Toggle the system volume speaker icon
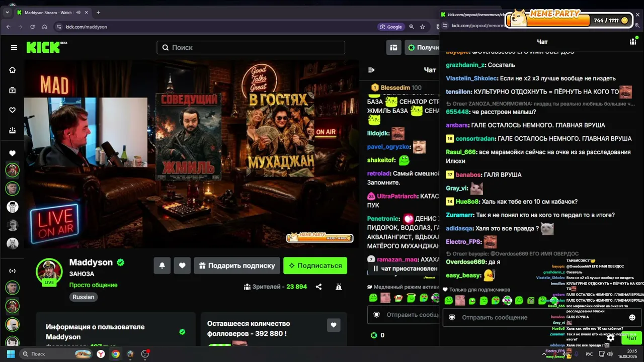The height and width of the screenshot is (362, 644). tap(610, 354)
